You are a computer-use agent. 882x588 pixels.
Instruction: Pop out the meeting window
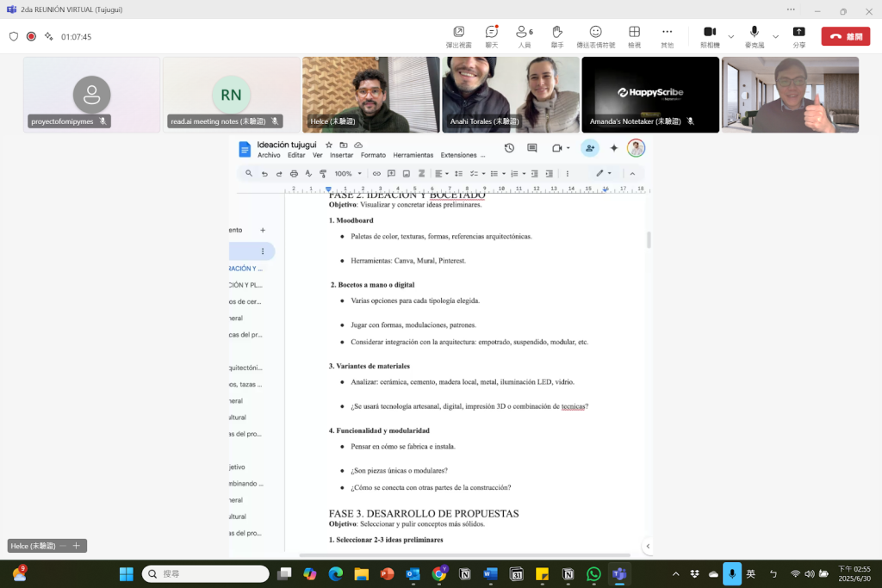(x=458, y=35)
